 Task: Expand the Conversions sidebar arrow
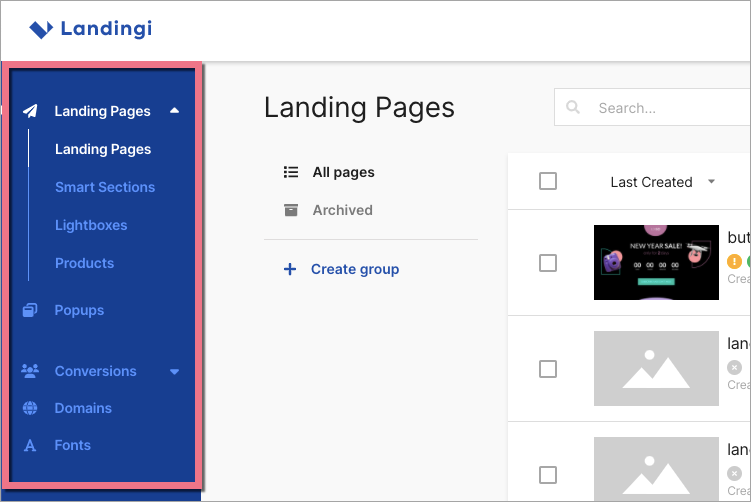(x=175, y=372)
